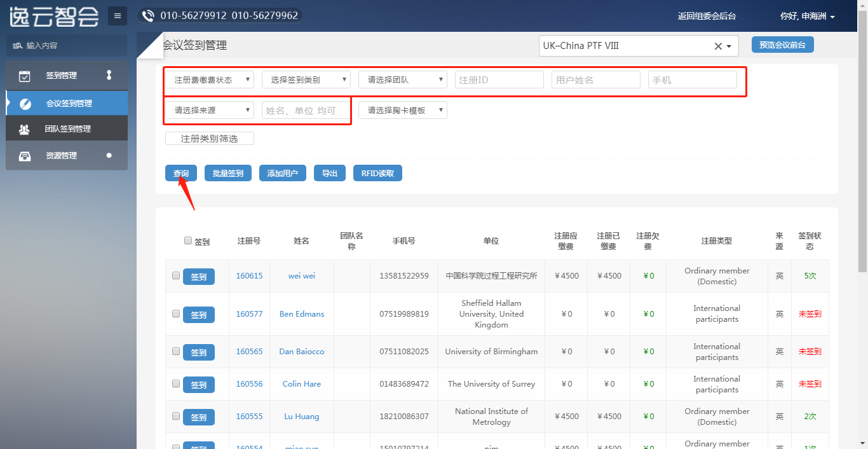
Task: Open registration number 160555 link
Action: coord(249,417)
